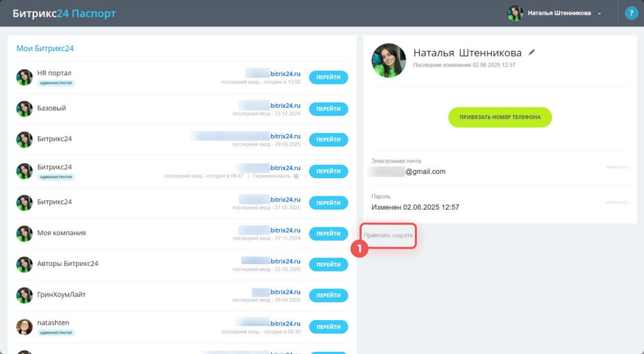Open the Моя компания bitrix24.ru domain link
Image resolution: width=644 pixels, height=354 pixels.
269,230
